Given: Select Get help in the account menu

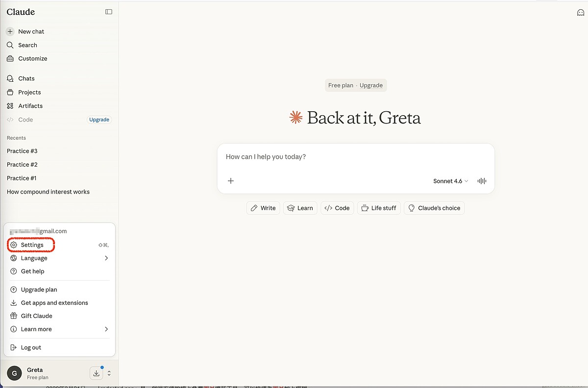Looking at the screenshot, I should [x=32, y=271].
